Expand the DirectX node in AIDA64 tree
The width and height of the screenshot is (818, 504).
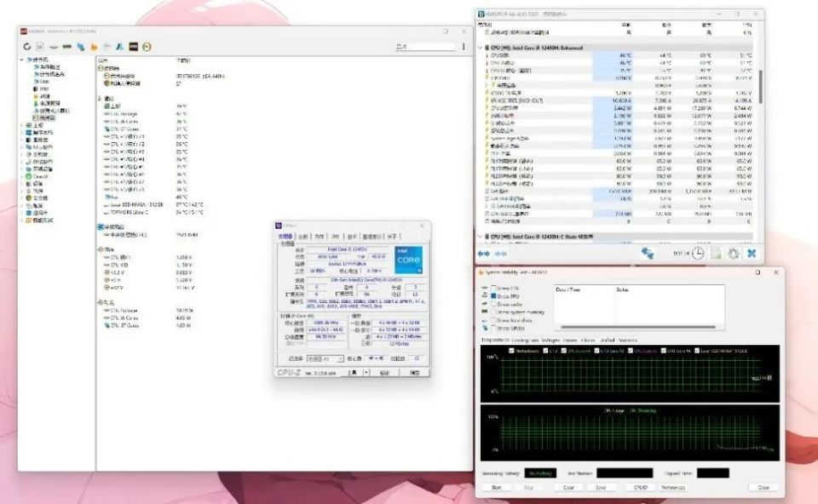[22, 176]
